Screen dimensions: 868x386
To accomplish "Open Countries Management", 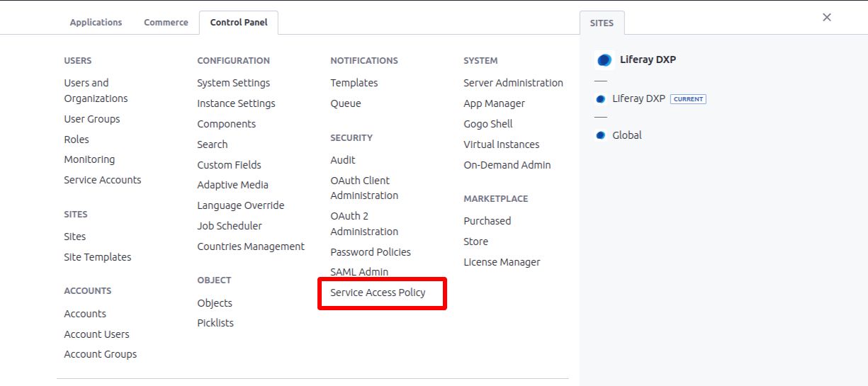I will click(251, 246).
